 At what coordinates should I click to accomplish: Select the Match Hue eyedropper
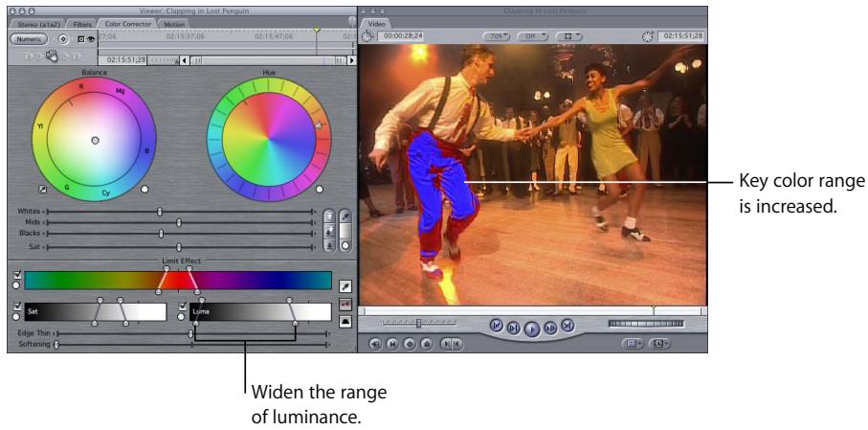coord(345,216)
